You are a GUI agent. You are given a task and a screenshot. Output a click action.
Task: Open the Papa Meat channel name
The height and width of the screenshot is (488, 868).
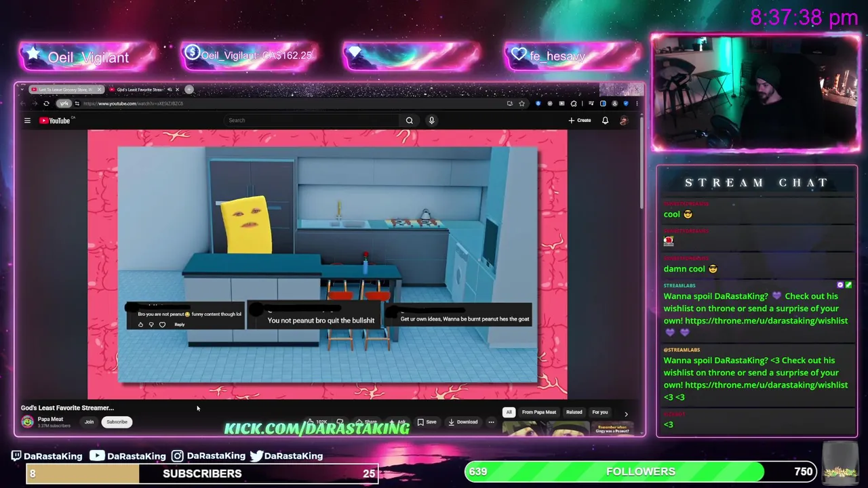[50, 419]
